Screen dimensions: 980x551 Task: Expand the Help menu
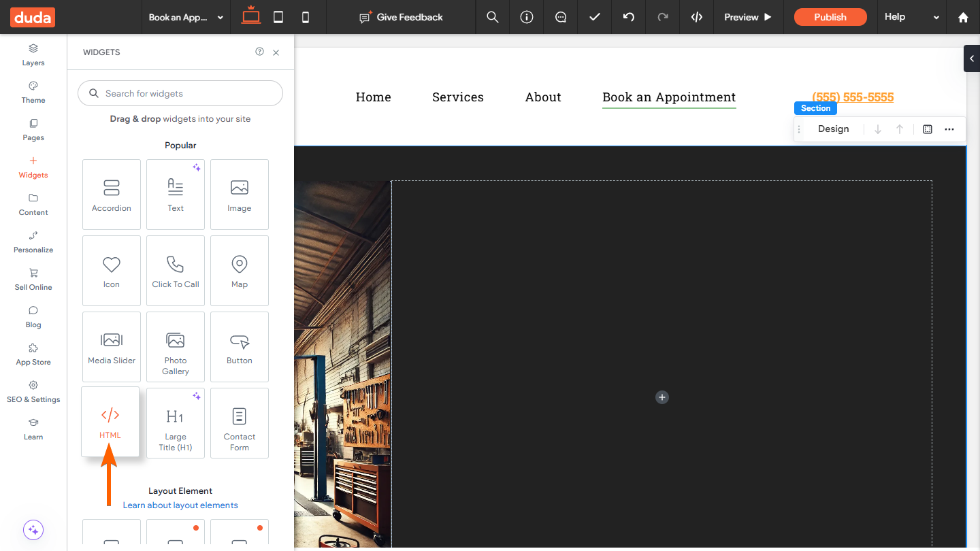point(911,17)
